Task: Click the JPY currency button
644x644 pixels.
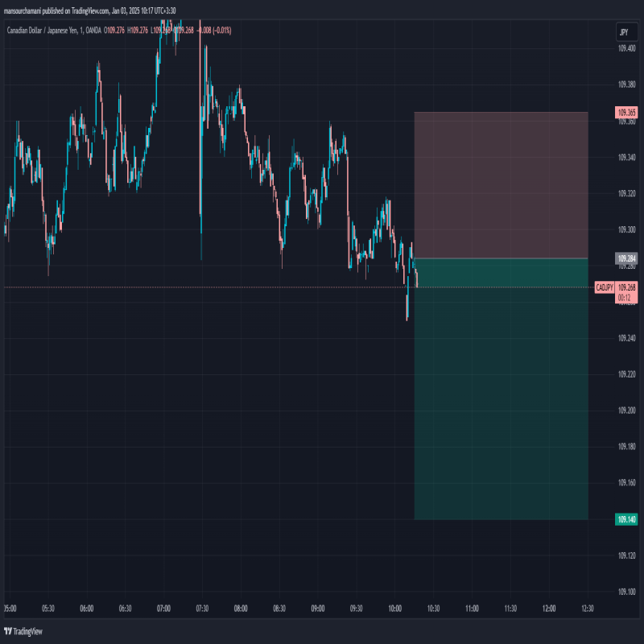Action: pyautogui.click(x=623, y=32)
